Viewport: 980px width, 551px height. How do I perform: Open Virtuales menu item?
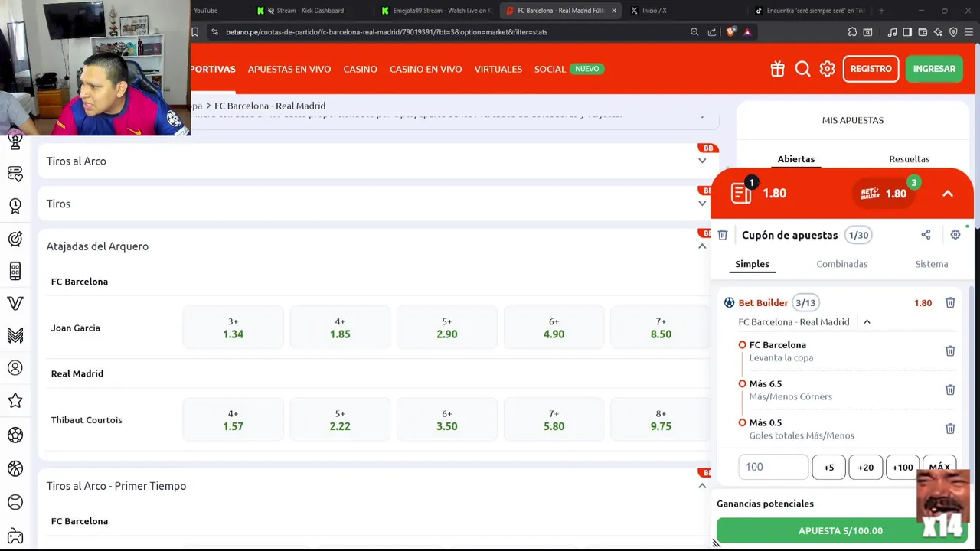[x=498, y=69]
